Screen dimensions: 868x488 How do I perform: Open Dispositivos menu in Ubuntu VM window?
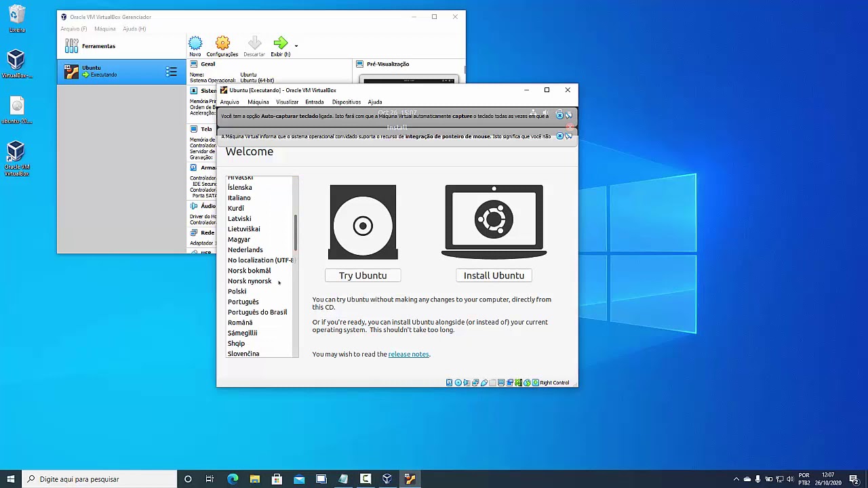[x=346, y=102]
